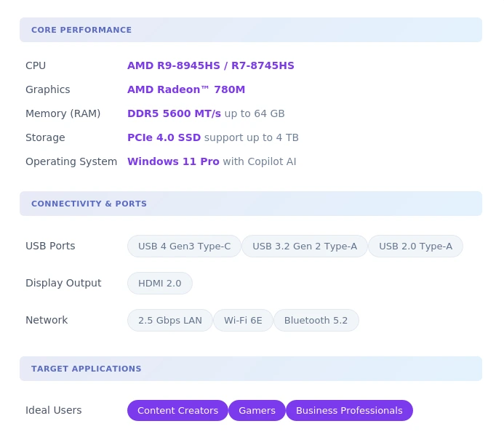Click the Connectivity & Ports section header
504x445 pixels.
point(89,204)
